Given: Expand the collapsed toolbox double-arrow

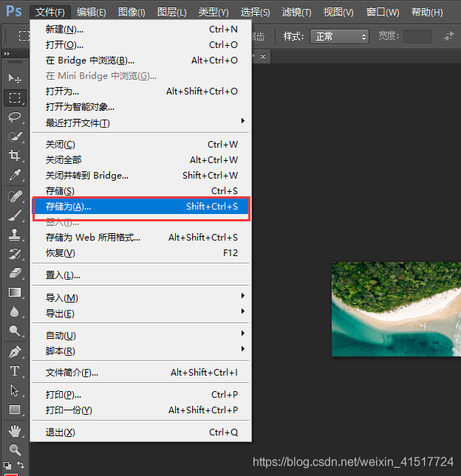Looking at the screenshot, I should click(7, 53).
